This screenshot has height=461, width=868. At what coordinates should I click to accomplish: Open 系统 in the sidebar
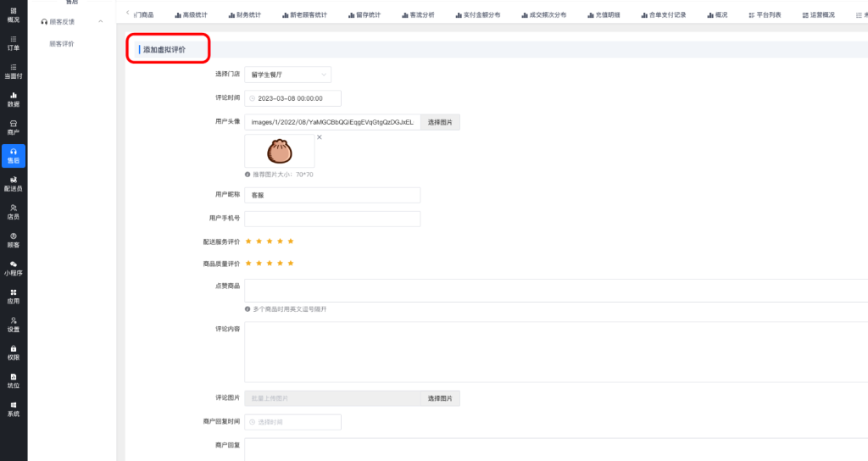(14, 408)
